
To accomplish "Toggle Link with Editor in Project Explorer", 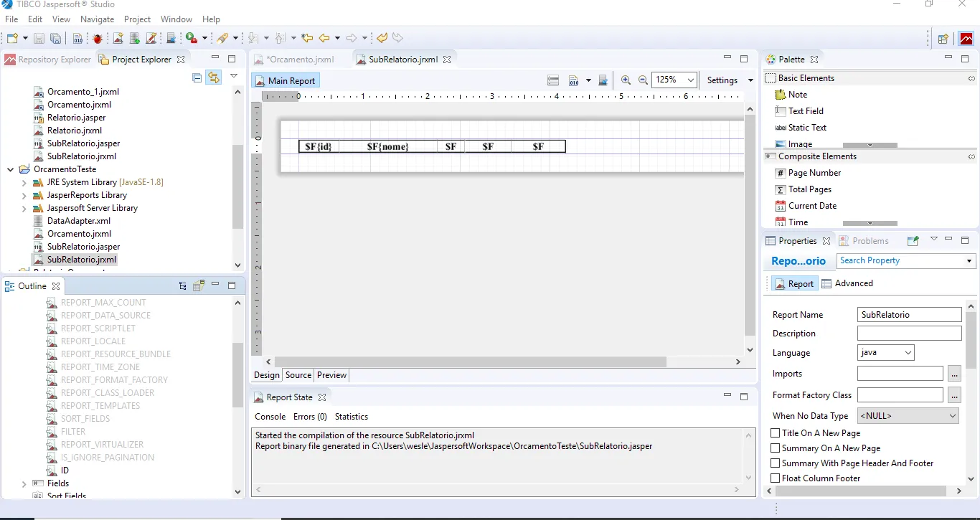I will (213, 78).
